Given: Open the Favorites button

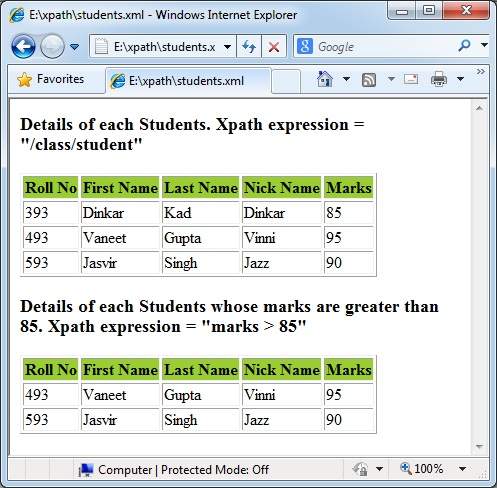Looking at the screenshot, I should pyautogui.click(x=51, y=79).
